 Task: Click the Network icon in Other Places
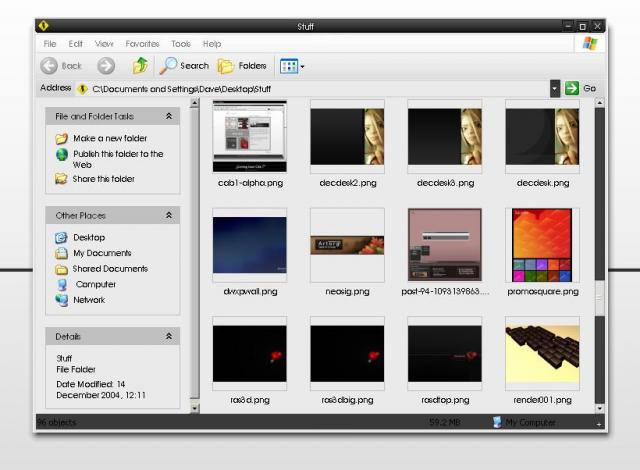[62, 300]
